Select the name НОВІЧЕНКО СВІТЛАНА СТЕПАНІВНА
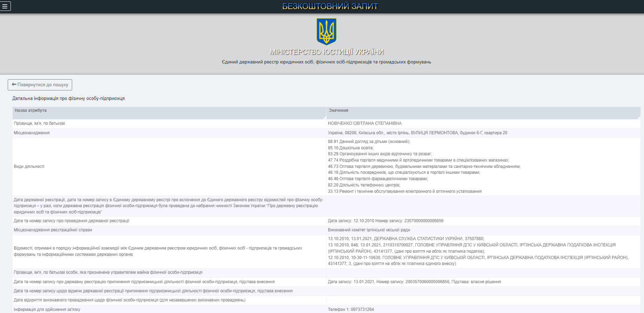The height and width of the screenshot is (313, 644). [x=365, y=123]
